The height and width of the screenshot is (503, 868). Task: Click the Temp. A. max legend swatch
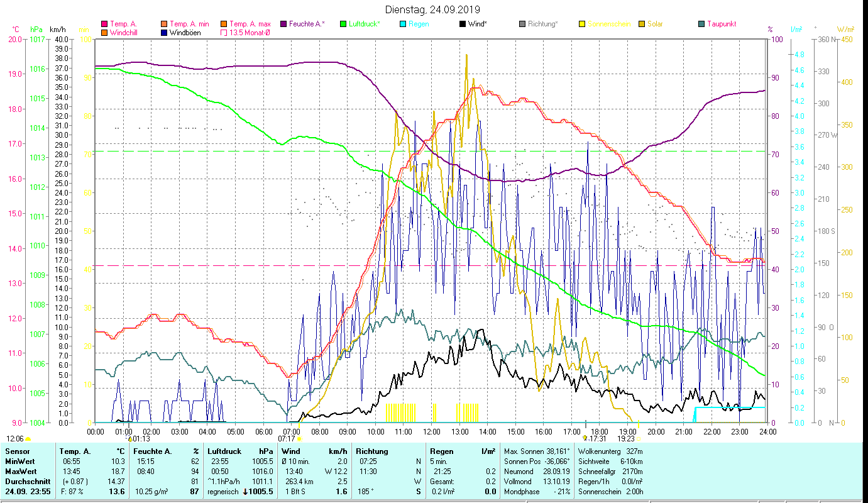coord(223,24)
